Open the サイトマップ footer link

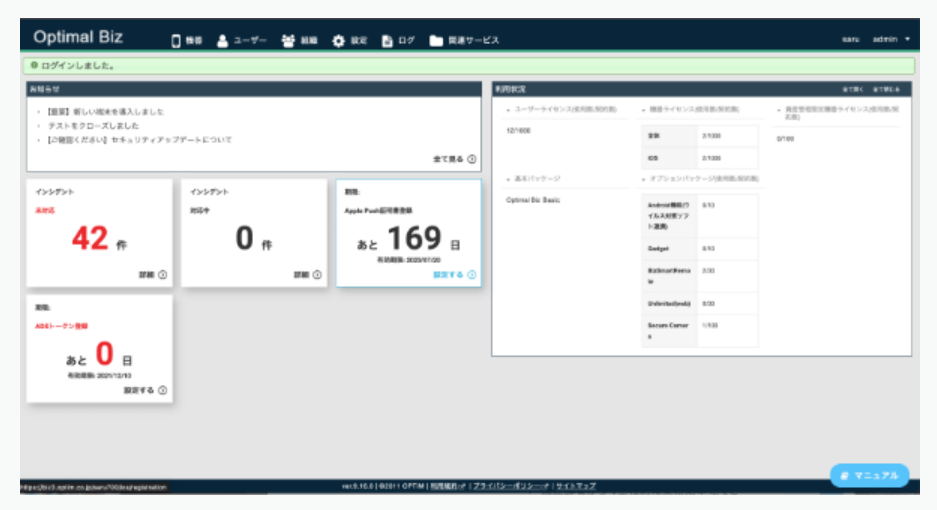(575, 486)
